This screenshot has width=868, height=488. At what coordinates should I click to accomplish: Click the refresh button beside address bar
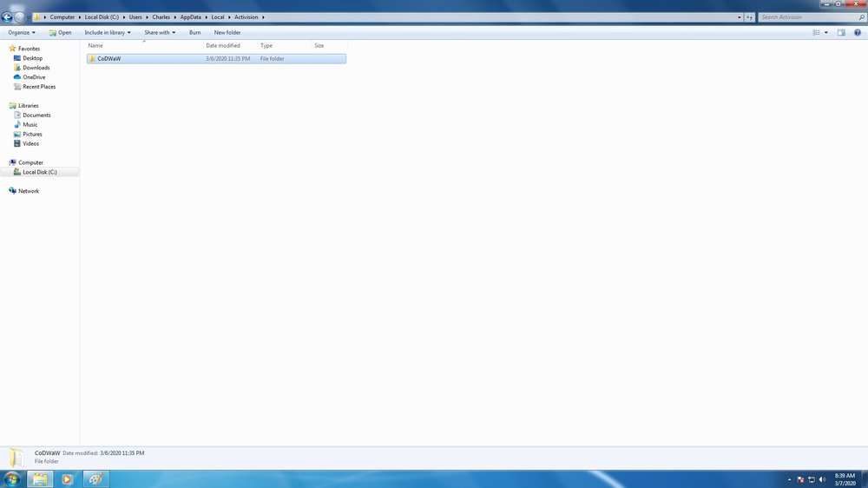click(750, 17)
